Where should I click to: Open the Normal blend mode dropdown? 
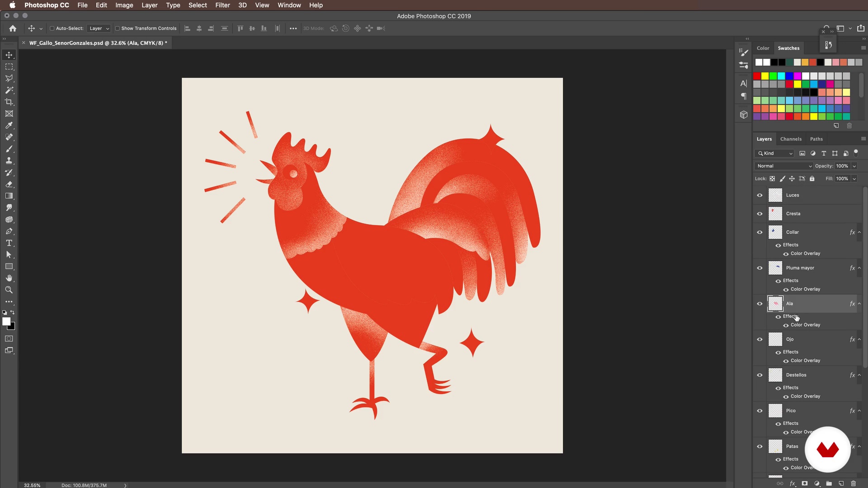click(x=784, y=166)
